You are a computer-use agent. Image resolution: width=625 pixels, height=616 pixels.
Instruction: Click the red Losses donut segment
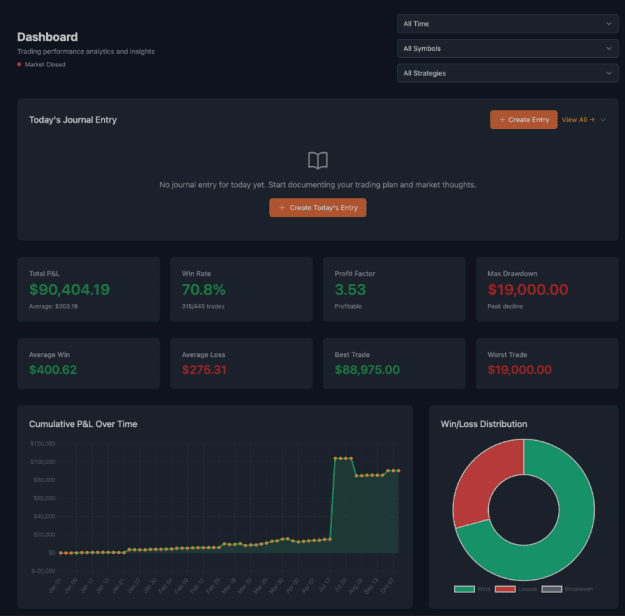484,478
